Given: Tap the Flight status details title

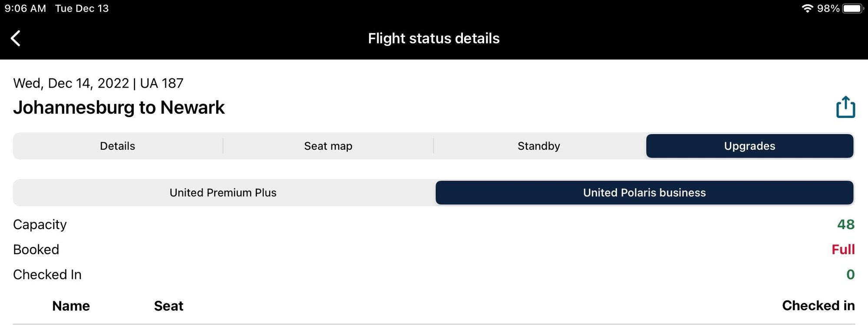Looking at the screenshot, I should pyautogui.click(x=434, y=38).
